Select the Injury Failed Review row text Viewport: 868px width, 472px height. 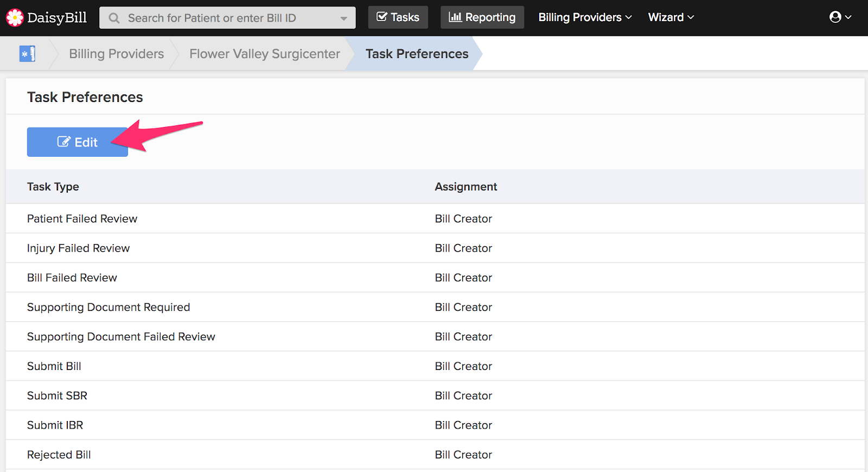click(79, 248)
